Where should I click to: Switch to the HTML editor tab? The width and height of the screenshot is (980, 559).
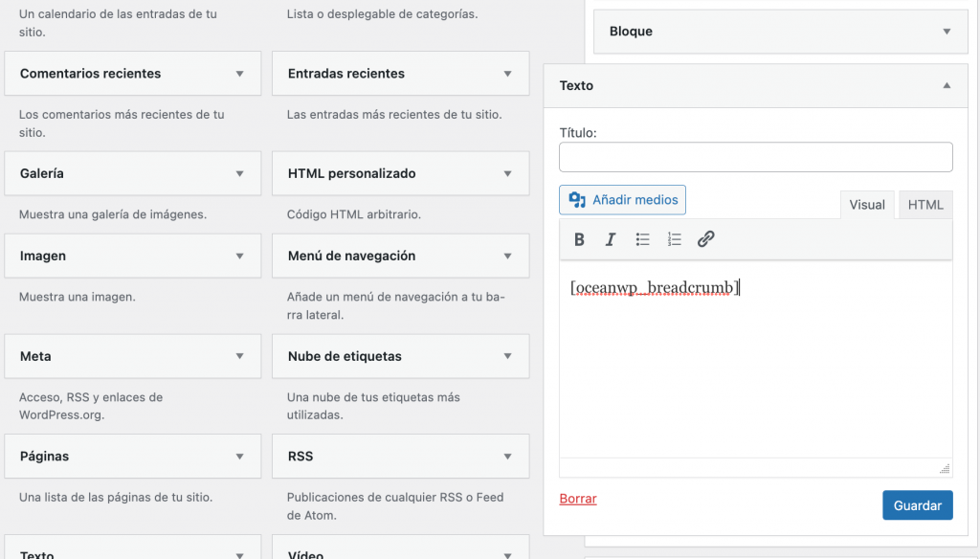pyautogui.click(x=925, y=205)
